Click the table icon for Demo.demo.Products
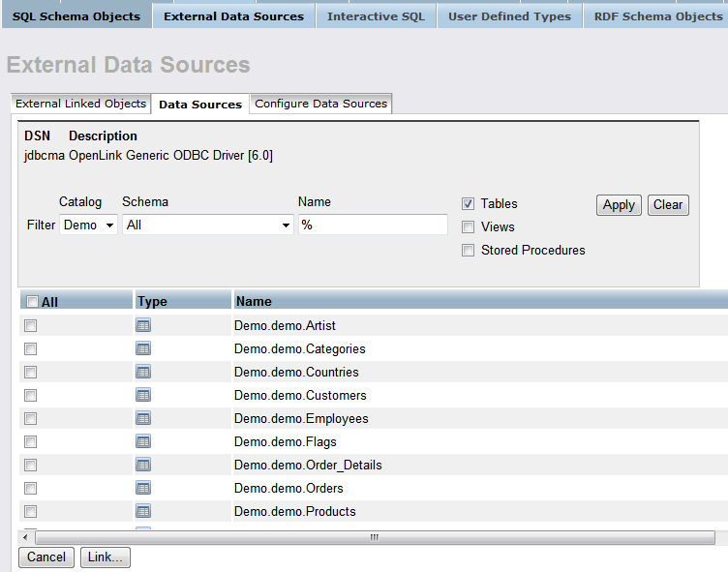 coord(143,511)
